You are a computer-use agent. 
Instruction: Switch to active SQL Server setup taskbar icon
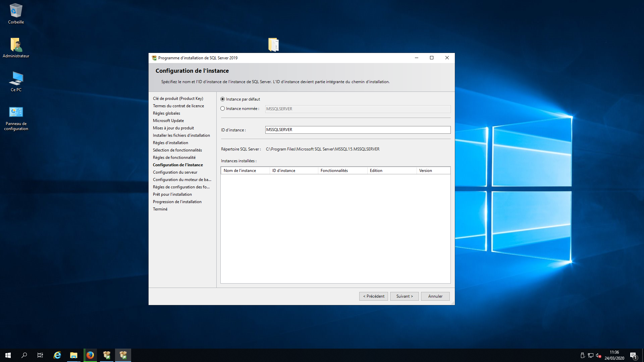click(123, 355)
